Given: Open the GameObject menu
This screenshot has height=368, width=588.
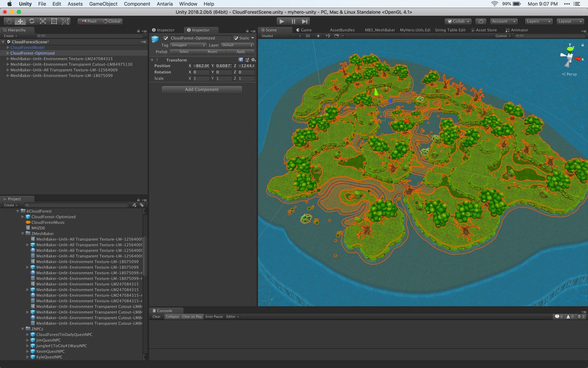Looking at the screenshot, I should point(103,4).
